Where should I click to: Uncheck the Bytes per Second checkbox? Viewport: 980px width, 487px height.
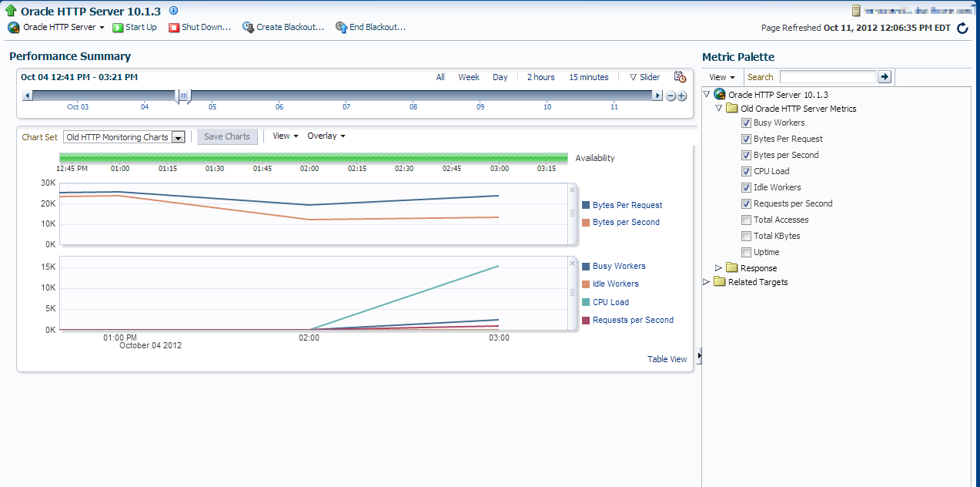pos(746,155)
